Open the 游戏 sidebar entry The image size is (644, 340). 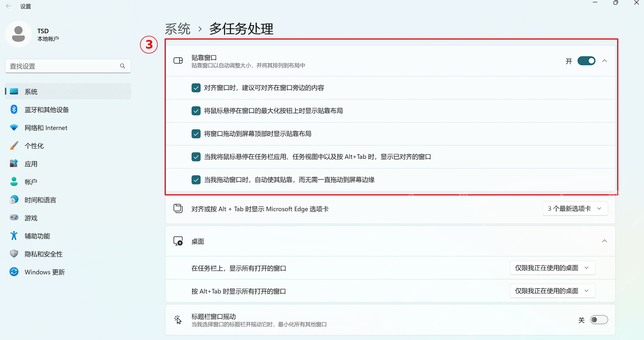click(68, 218)
